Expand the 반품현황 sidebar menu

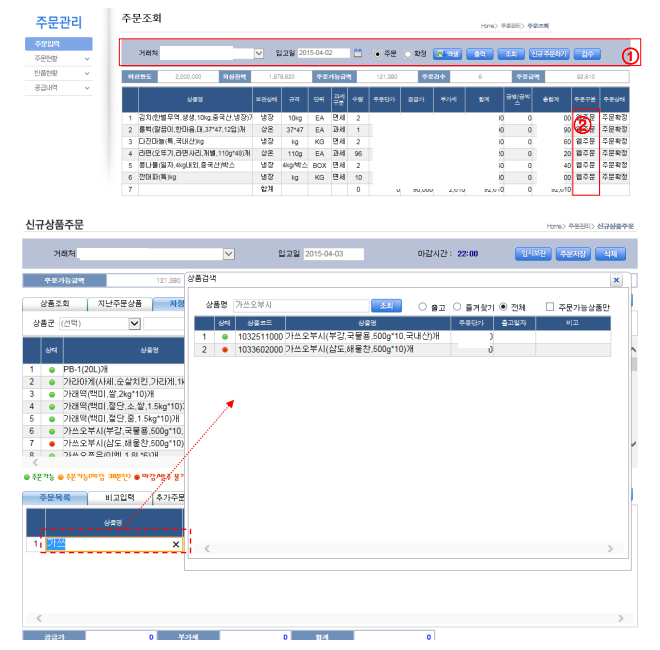[59, 73]
